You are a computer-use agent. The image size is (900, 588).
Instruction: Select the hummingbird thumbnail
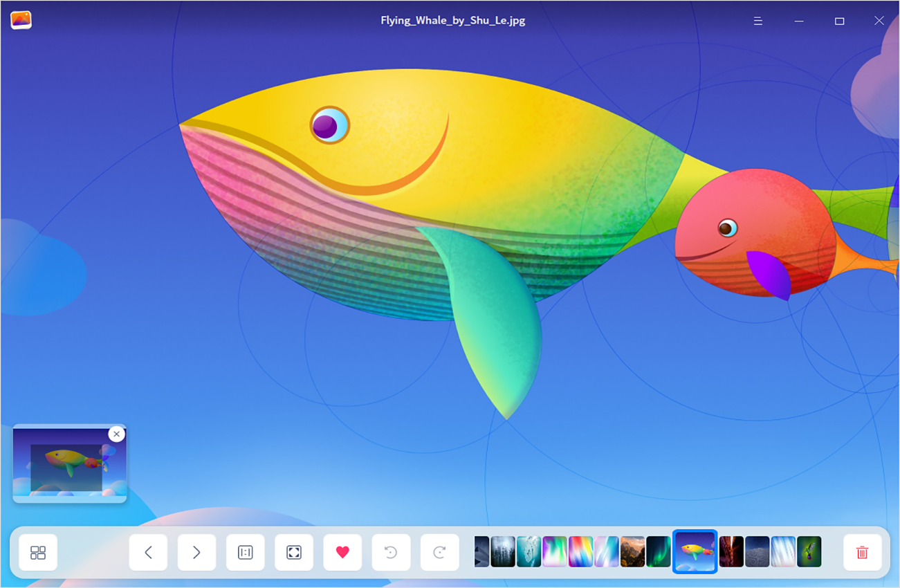coord(809,552)
